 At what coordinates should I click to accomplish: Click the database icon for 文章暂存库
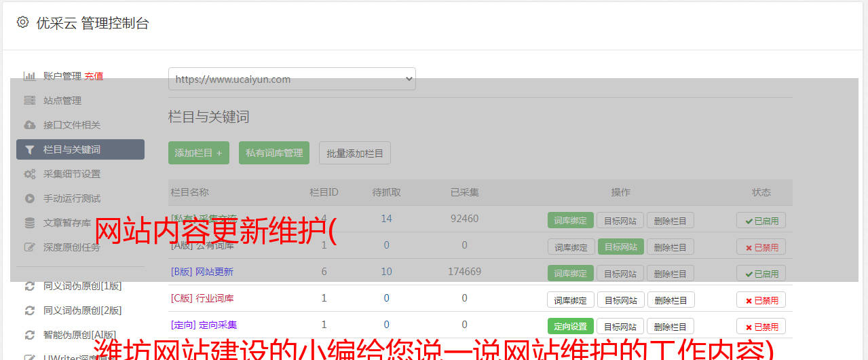point(30,223)
